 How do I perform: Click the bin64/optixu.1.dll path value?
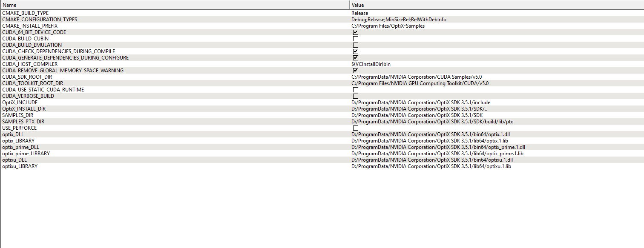(432, 160)
